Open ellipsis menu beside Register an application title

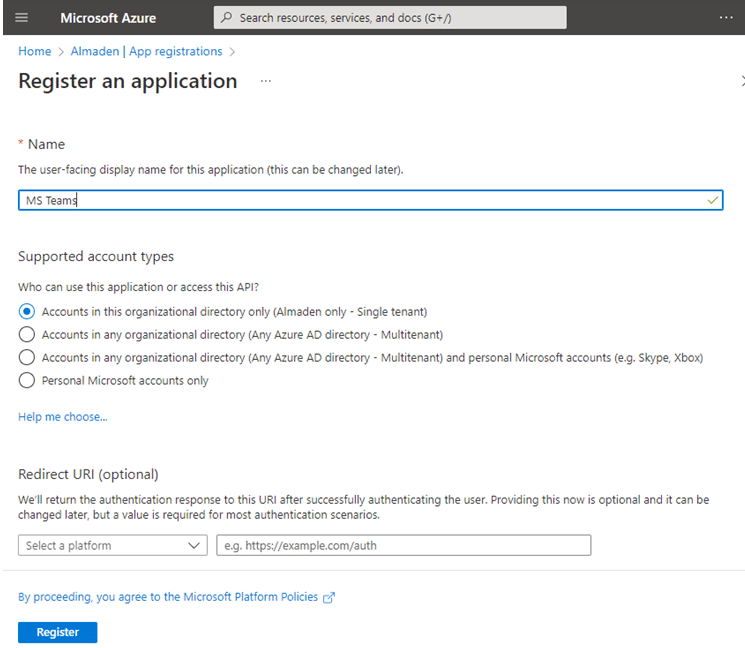point(266,81)
